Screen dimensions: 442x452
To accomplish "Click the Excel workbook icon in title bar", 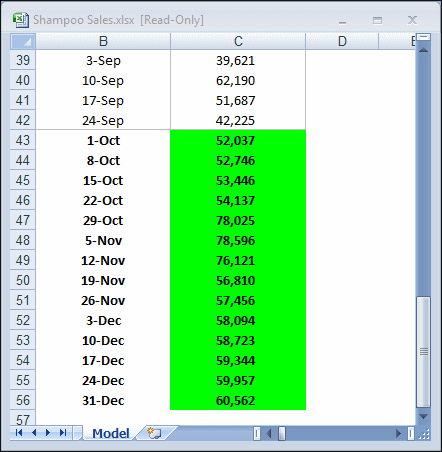I will tap(21, 20).
